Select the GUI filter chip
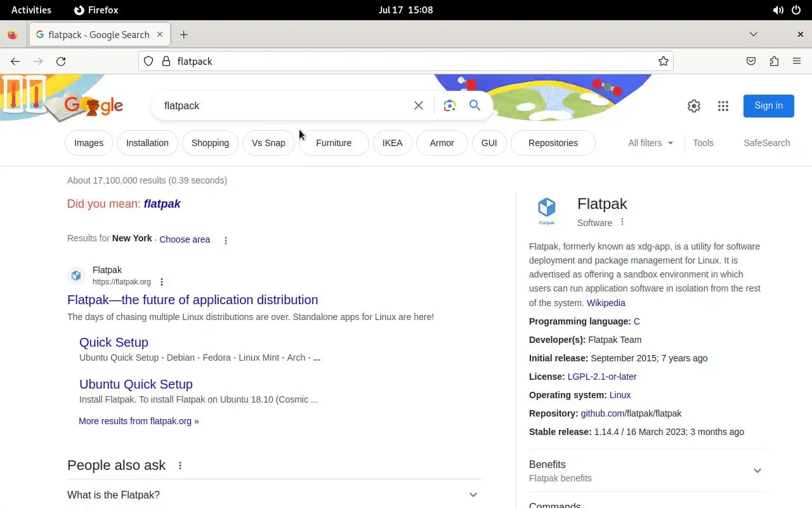Image resolution: width=812 pixels, height=508 pixels. 489,143
